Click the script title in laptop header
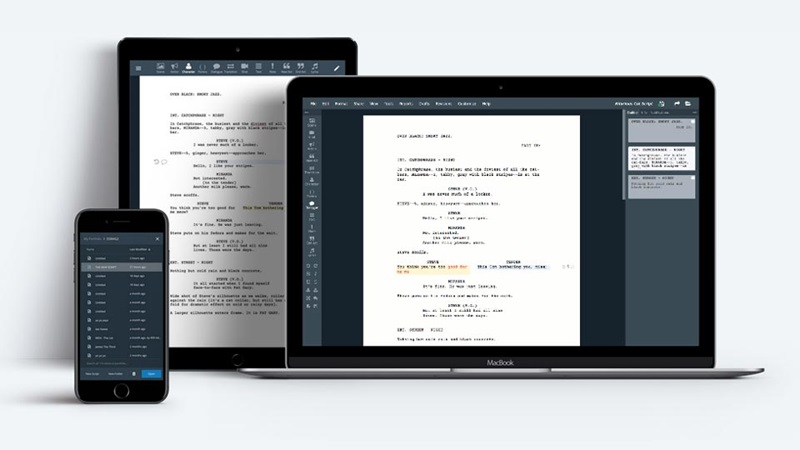The height and width of the screenshot is (450, 800). pos(633,104)
